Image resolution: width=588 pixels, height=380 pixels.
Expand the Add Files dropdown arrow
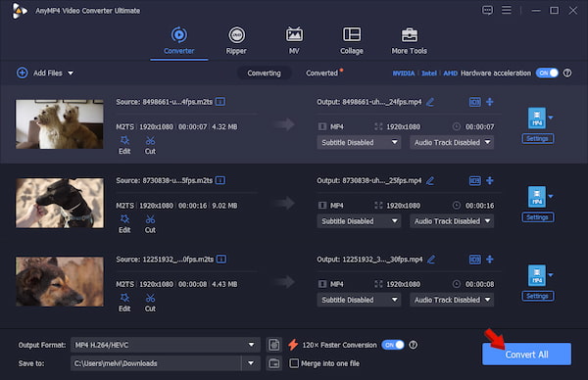pos(71,73)
